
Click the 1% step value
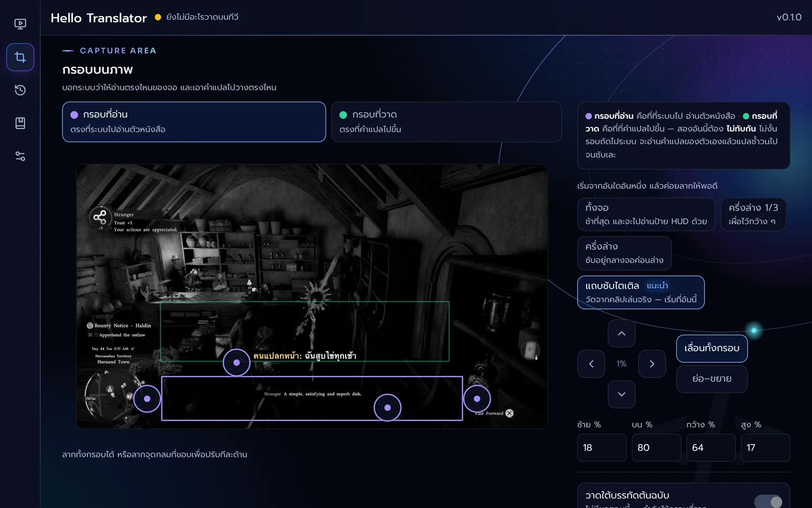click(x=622, y=364)
